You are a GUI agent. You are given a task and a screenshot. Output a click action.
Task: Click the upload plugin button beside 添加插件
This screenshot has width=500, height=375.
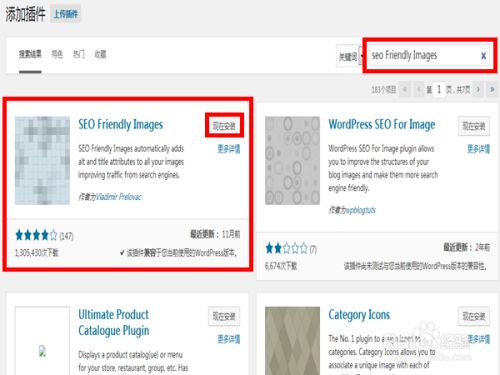(x=66, y=14)
